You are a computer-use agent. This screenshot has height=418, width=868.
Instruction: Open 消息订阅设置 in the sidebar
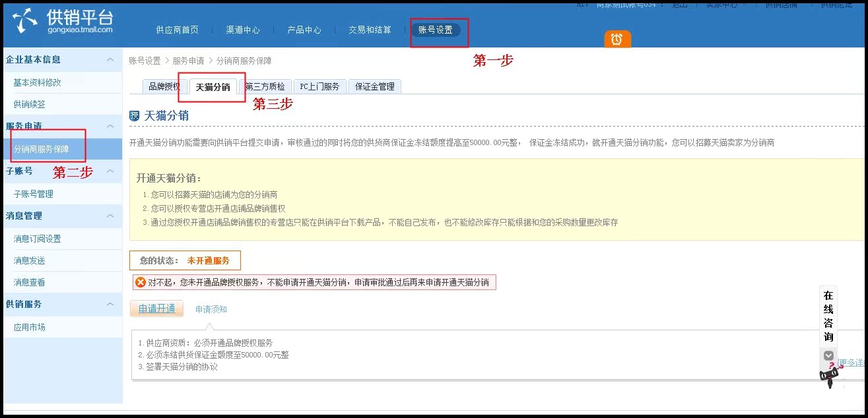click(38, 239)
